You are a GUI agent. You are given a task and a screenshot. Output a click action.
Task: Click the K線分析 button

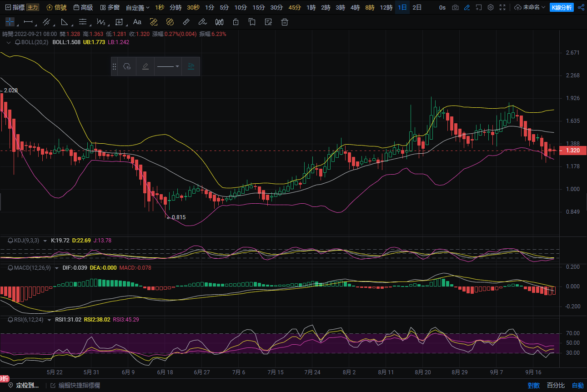(x=562, y=7)
